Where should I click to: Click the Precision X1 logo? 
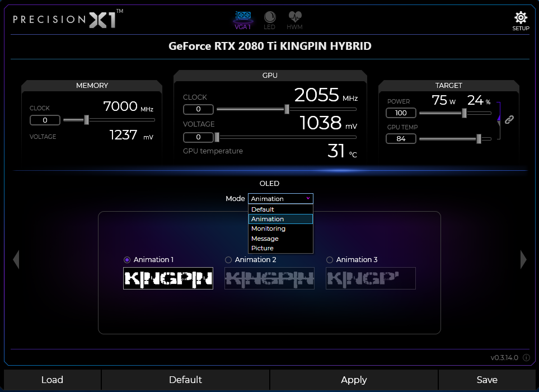68,19
